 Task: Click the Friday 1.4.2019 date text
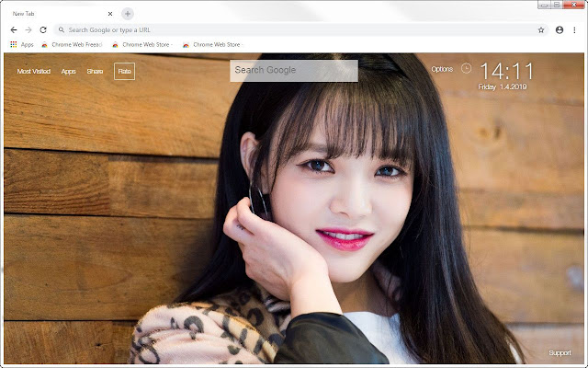tap(503, 86)
